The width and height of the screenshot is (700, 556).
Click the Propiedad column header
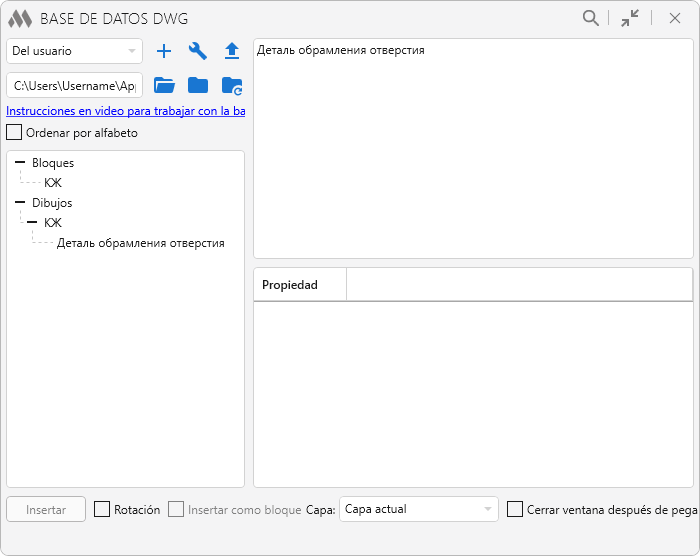coord(300,284)
